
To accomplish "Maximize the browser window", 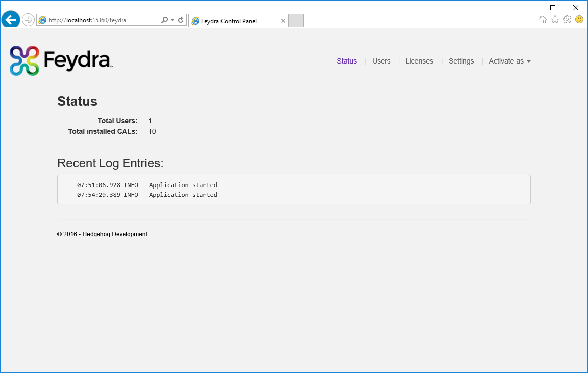I will pos(553,8).
